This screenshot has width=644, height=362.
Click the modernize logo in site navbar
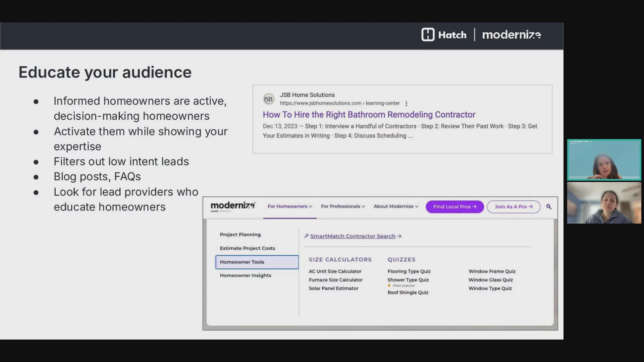(x=233, y=206)
